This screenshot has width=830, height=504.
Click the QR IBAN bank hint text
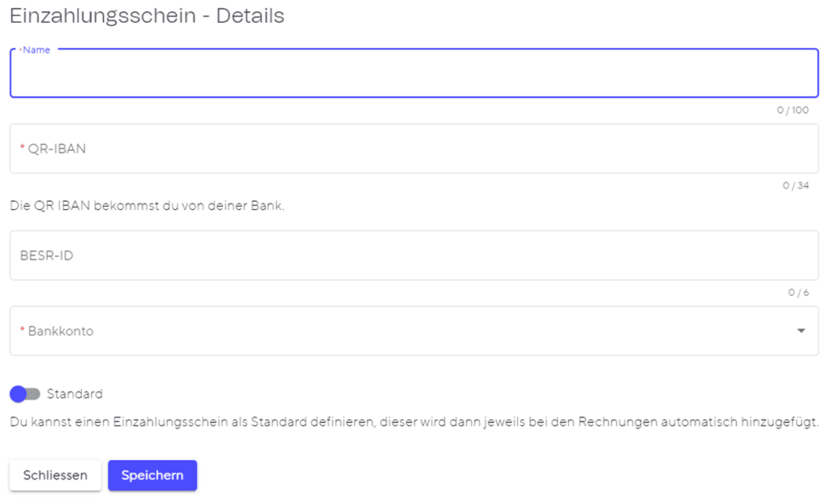click(148, 206)
